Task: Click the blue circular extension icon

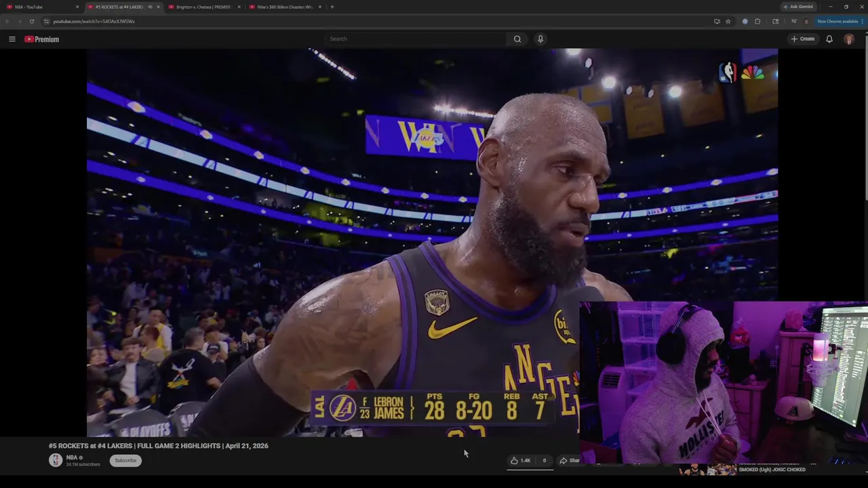Action: pos(745,21)
